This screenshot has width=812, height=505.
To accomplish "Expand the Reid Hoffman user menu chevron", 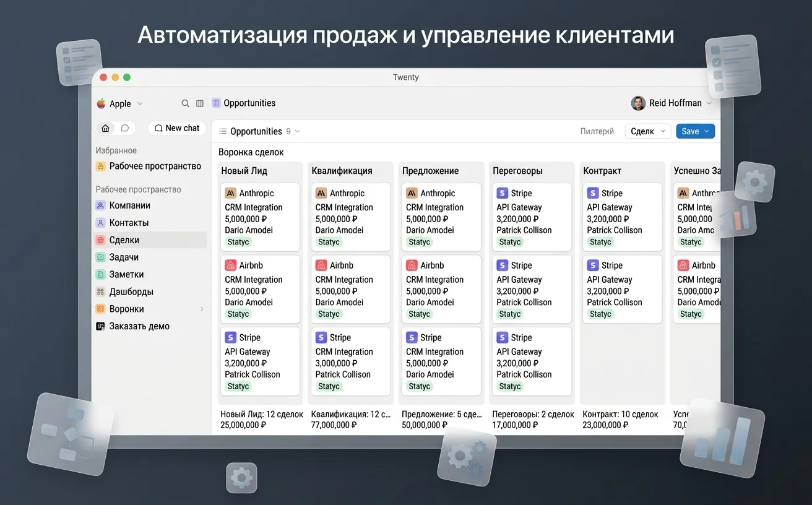I will click(709, 103).
